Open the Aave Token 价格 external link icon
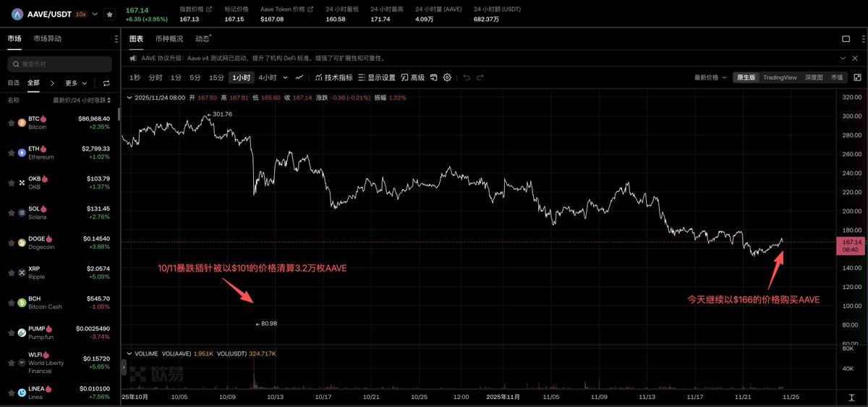Viewport: 868px width, 407px height. [x=309, y=9]
